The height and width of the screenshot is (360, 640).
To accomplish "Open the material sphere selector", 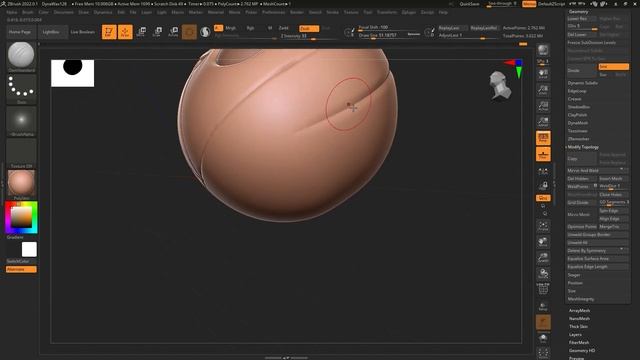I will [21, 184].
